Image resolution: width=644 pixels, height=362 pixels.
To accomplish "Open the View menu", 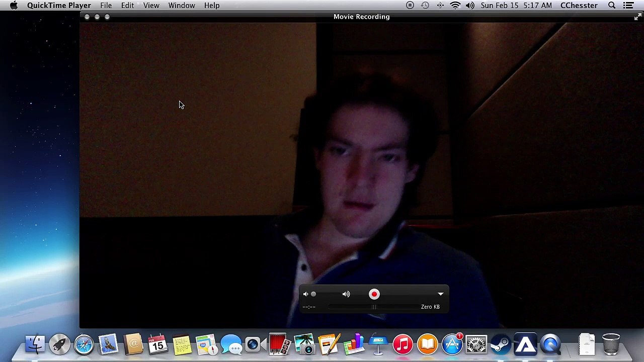I will (x=151, y=6).
